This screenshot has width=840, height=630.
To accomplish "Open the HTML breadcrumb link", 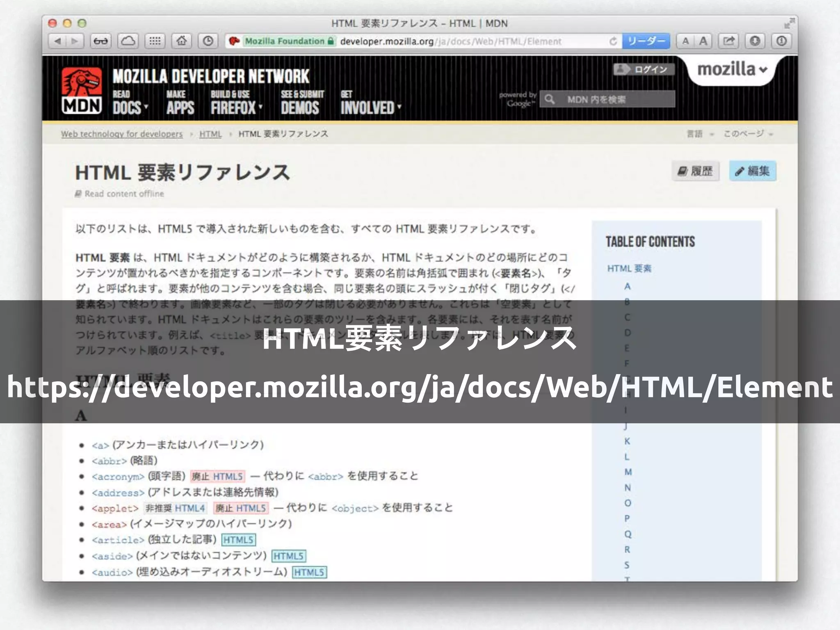I will click(x=210, y=134).
